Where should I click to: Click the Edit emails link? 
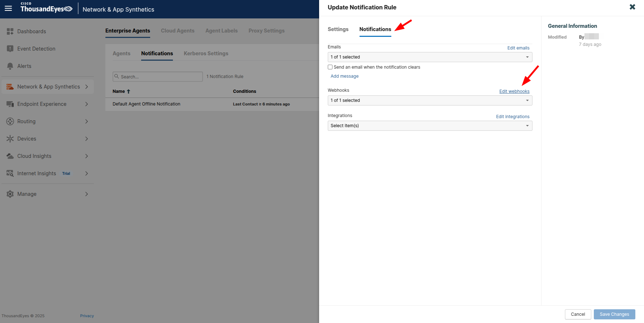pyautogui.click(x=518, y=48)
